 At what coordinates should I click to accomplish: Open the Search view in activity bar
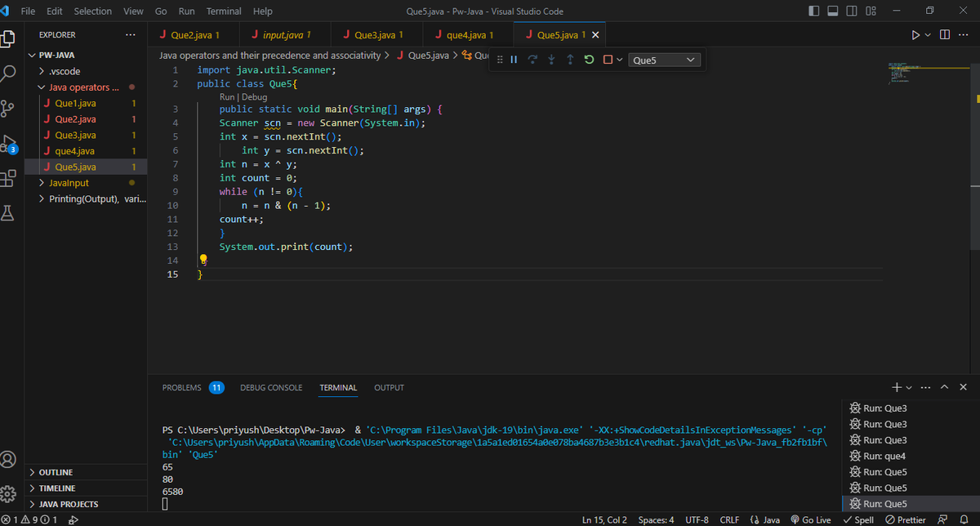point(9,73)
